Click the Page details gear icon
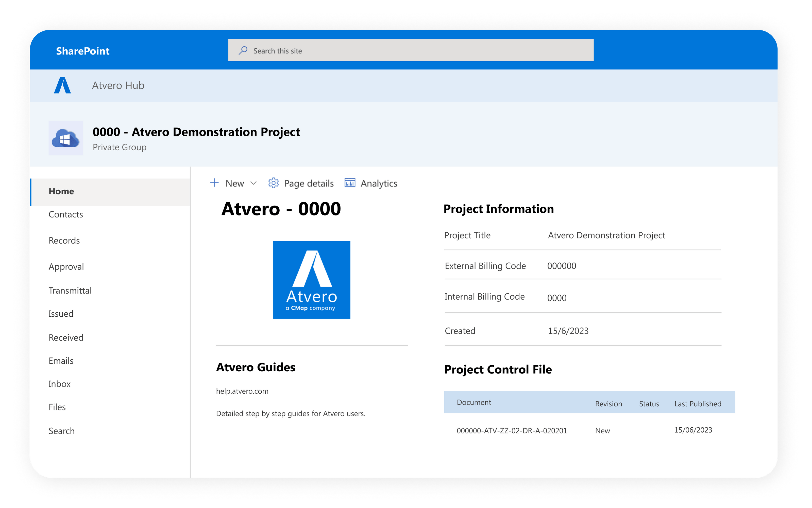The image size is (812, 508). [273, 183]
